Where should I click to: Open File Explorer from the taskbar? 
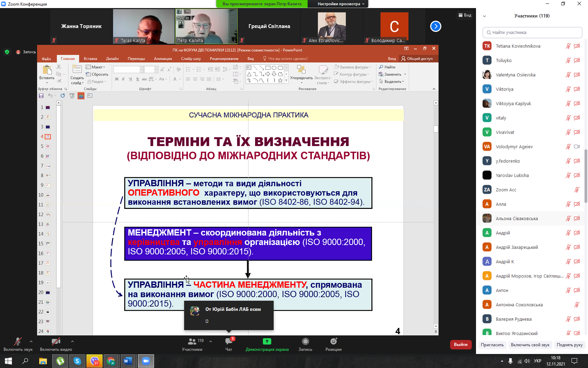click(x=43, y=361)
